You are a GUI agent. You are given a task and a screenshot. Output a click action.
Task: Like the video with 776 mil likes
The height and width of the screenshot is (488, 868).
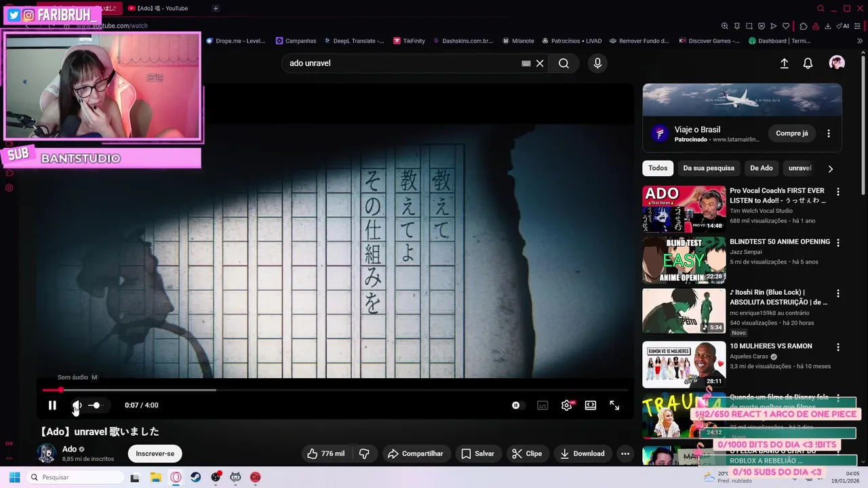[325, 453]
